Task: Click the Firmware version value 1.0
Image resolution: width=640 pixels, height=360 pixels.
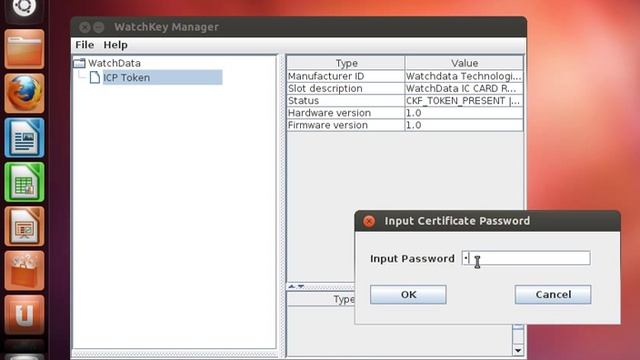Action: coord(464,125)
